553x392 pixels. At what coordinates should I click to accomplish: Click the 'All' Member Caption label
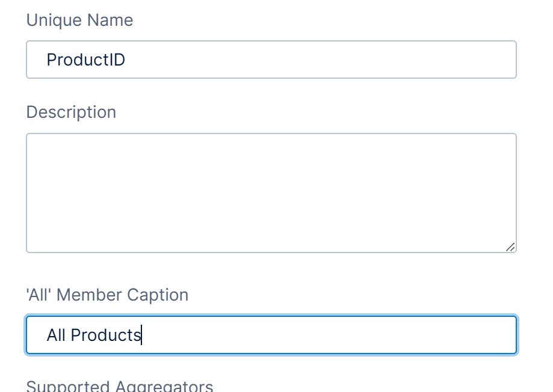pyautogui.click(x=107, y=295)
